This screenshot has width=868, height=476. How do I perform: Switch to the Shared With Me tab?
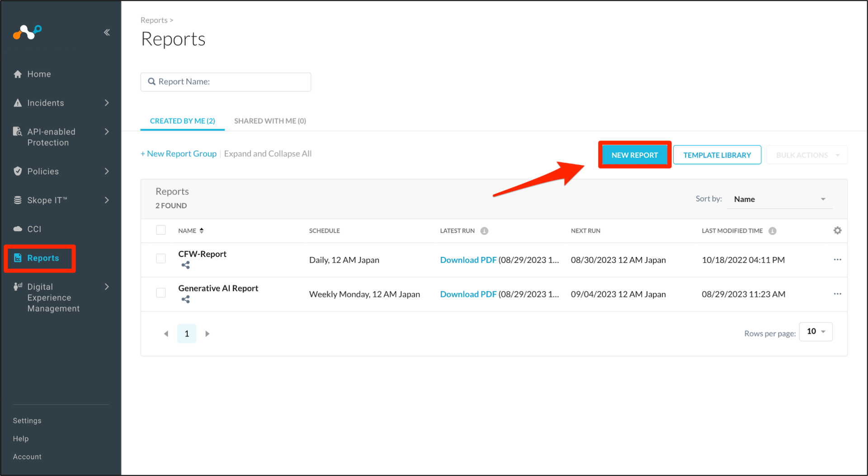[270, 121]
